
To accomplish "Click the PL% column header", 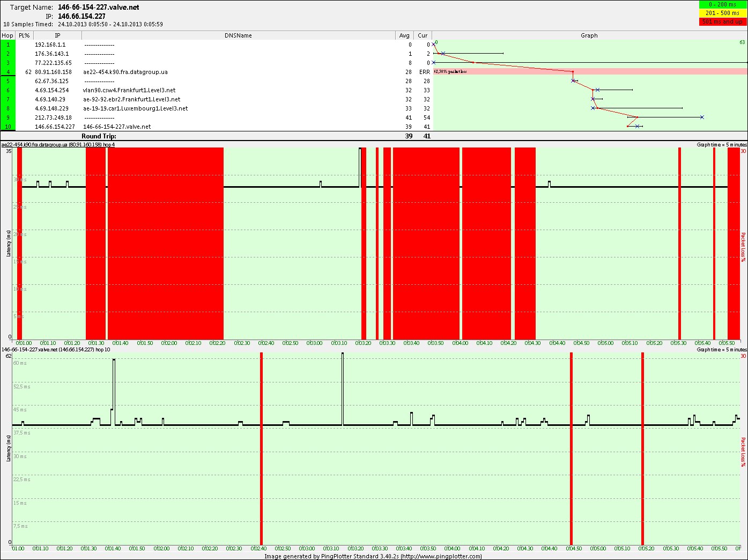I will click(24, 35).
